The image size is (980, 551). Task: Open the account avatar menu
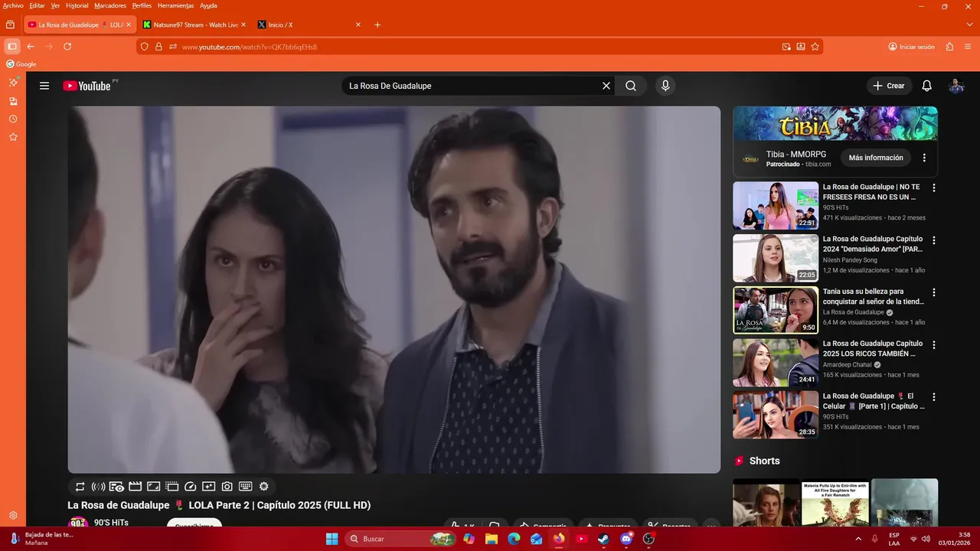[956, 86]
